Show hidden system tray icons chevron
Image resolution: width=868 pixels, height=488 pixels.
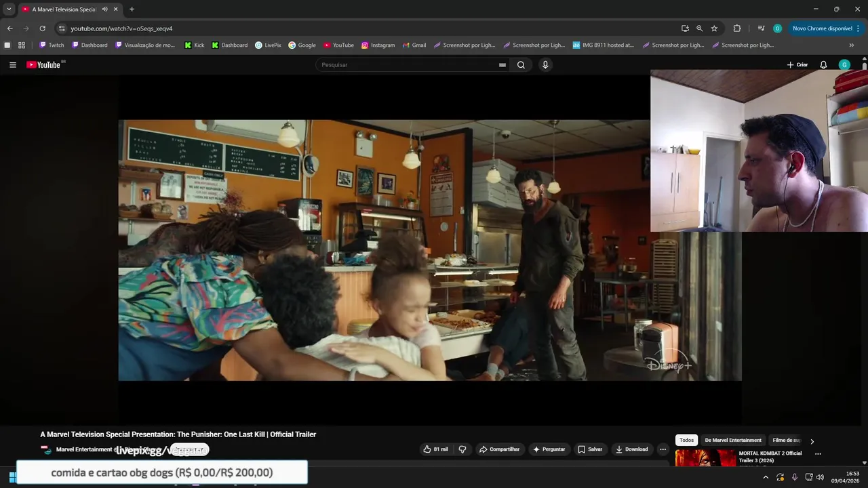[766, 477]
